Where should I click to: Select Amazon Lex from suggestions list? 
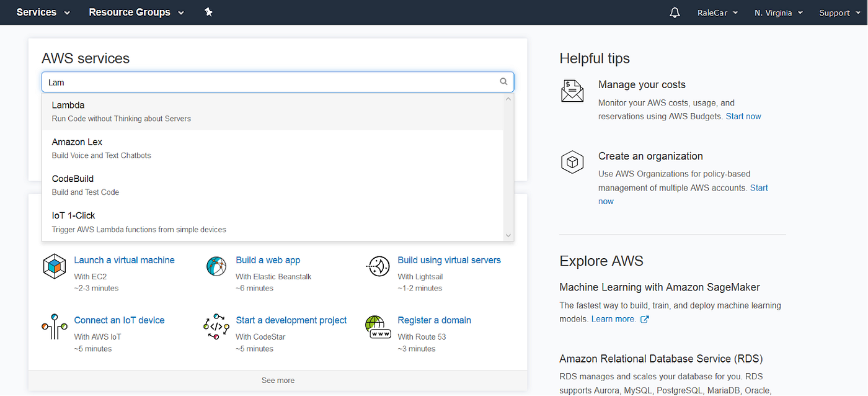click(x=272, y=148)
